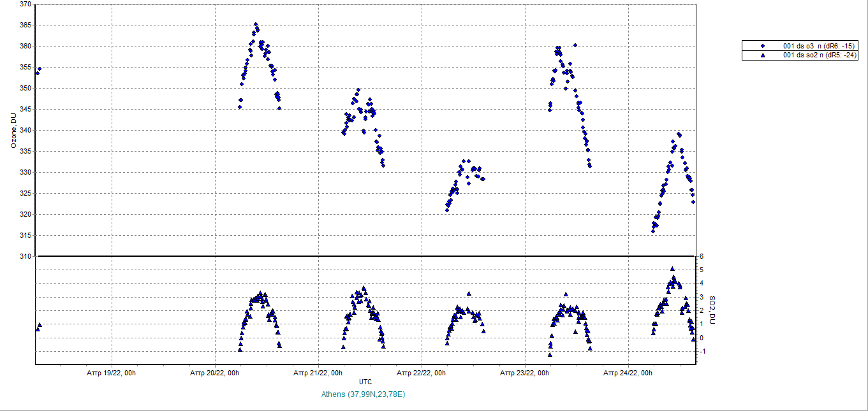Click the 370 tick on ozone axis

point(26,4)
